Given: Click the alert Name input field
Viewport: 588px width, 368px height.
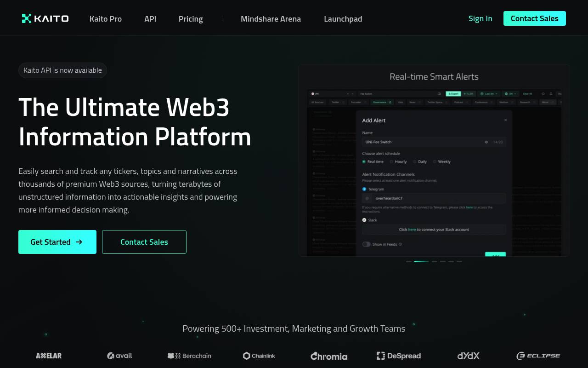Looking at the screenshot, I should pos(434,142).
